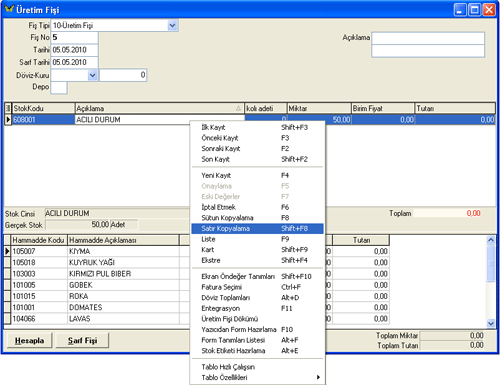
Task: Click the Fiş No input field
Action: coord(74,38)
